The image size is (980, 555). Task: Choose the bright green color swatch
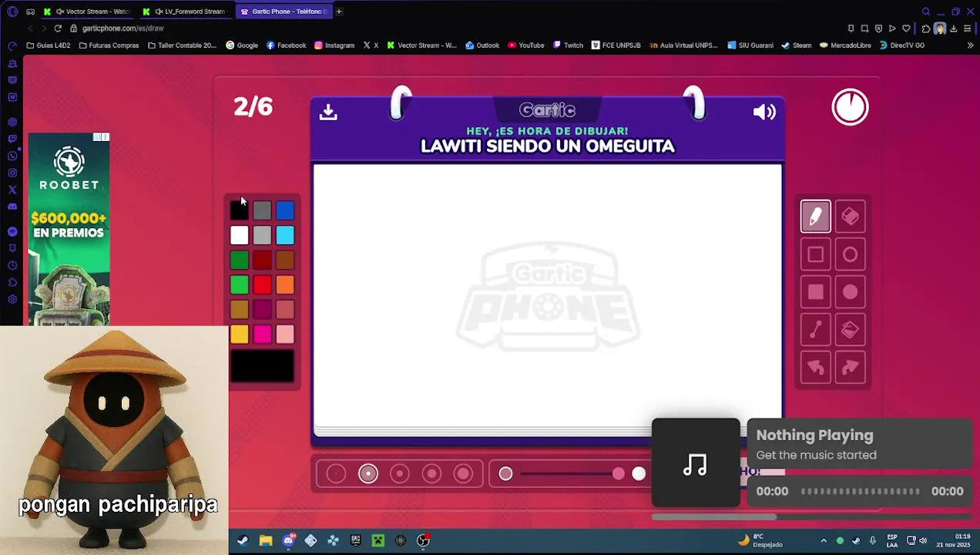point(239,284)
